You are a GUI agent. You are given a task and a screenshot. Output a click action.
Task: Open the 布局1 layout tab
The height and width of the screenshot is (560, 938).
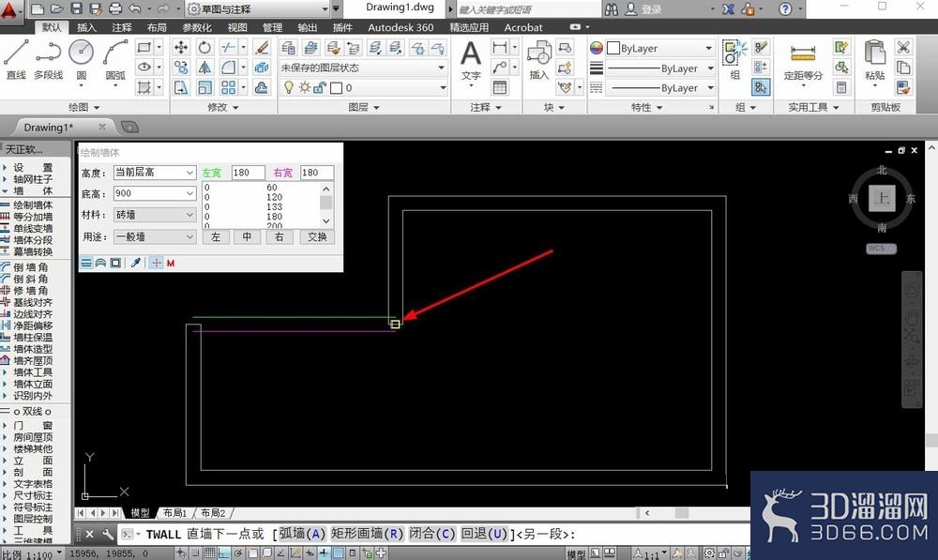point(175,513)
